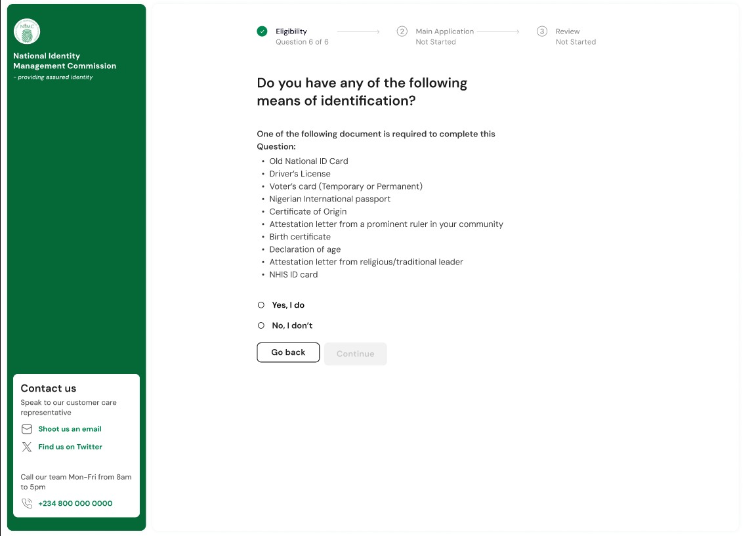Click the Continue button
This screenshot has height=536, width=756.
(355, 354)
